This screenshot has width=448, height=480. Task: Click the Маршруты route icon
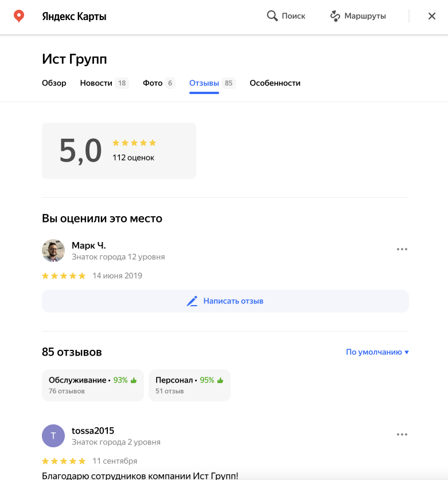(x=336, y=16)
